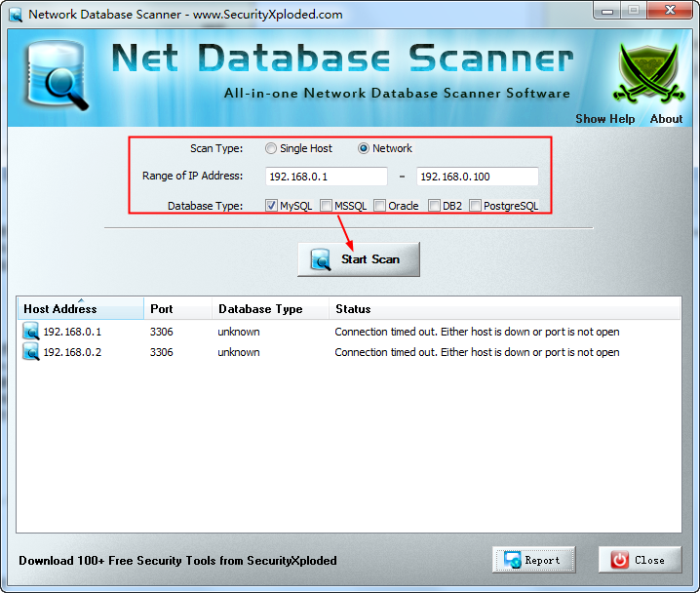
Task: Open the About link
Action: 666,119
